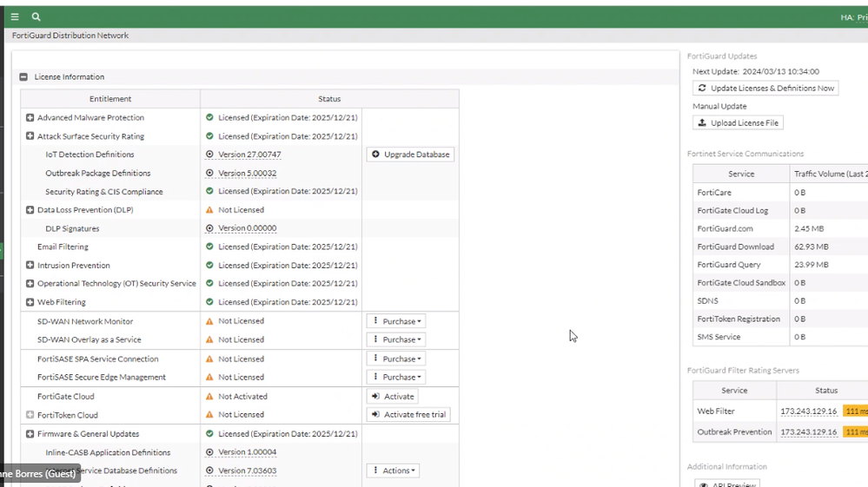
Task: Click version icon for DLP Signatures
Action: (x=209, y=227)
